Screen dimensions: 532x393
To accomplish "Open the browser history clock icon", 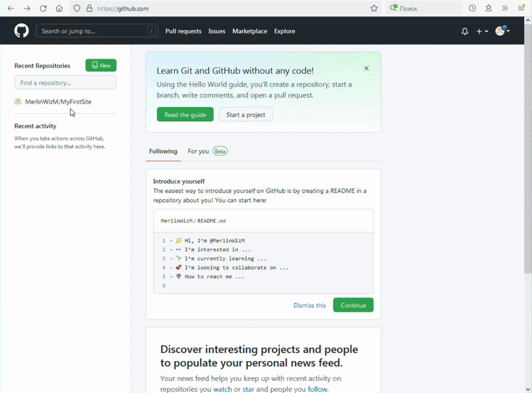I will (x=472, y=9).
